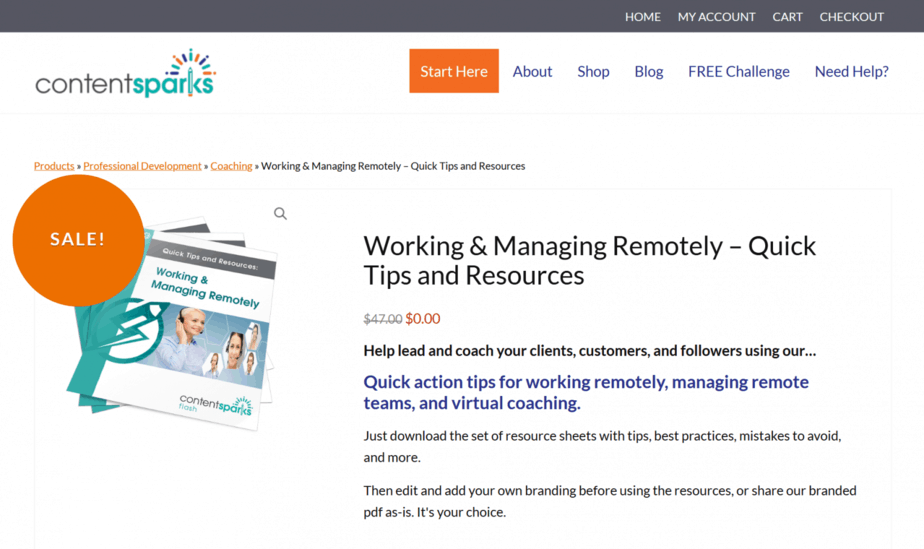Click the product title heading
Viewport: 924px width, 549px height.
point(589,260)
